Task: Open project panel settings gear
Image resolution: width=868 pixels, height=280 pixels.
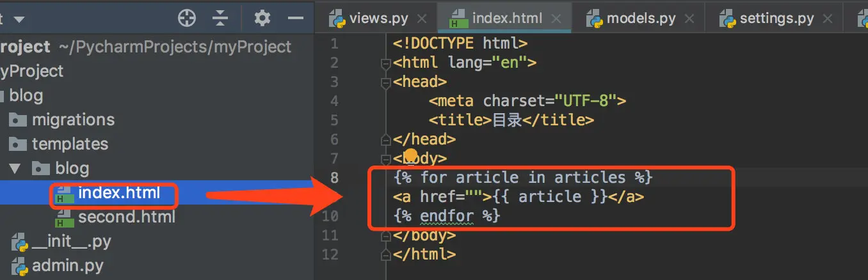Action: click(262, 18)
